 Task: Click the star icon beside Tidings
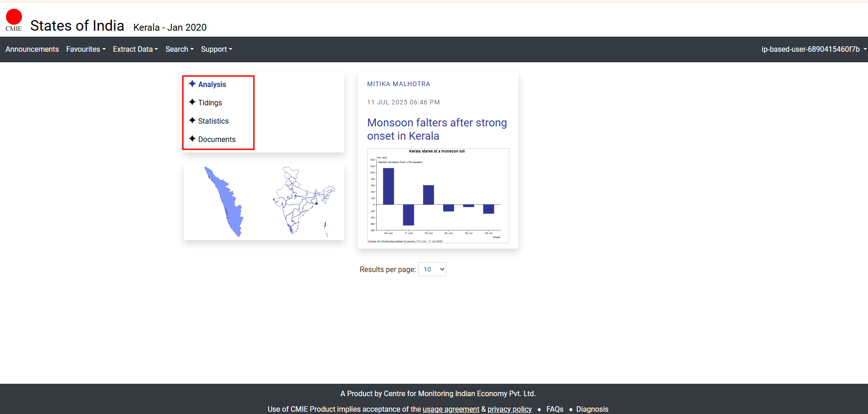click(192, 102)
